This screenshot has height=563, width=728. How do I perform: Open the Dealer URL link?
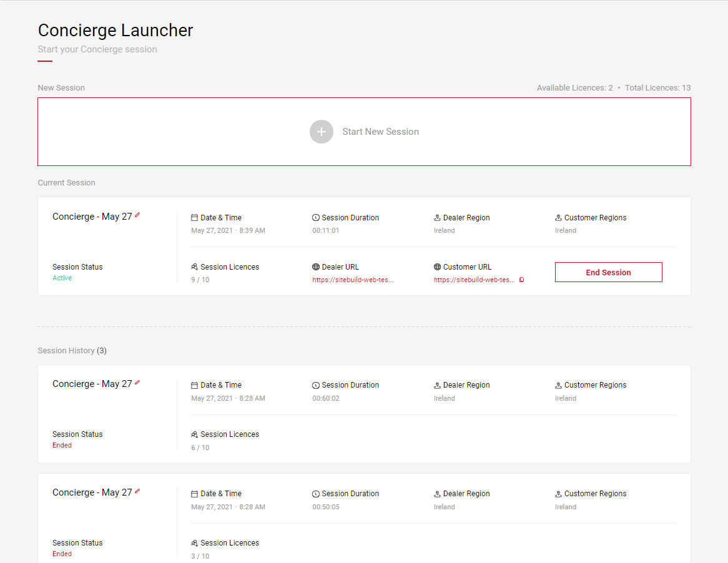pyautogui.click(x=353, y=280)
